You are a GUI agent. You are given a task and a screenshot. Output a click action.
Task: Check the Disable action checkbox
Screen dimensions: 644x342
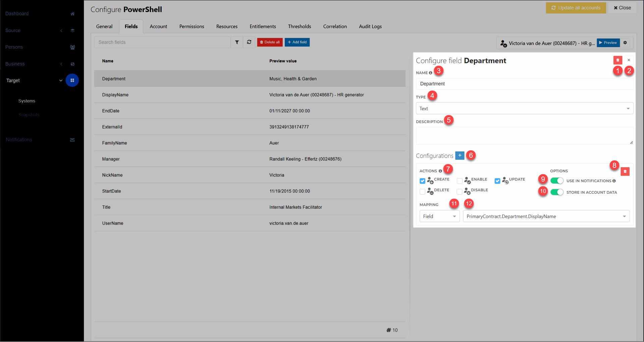(460, 192)
